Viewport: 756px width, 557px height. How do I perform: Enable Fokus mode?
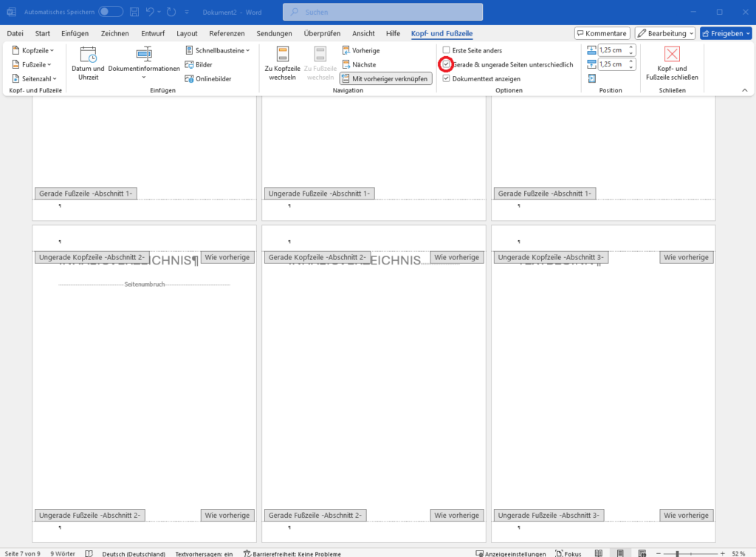pos(568,553)
